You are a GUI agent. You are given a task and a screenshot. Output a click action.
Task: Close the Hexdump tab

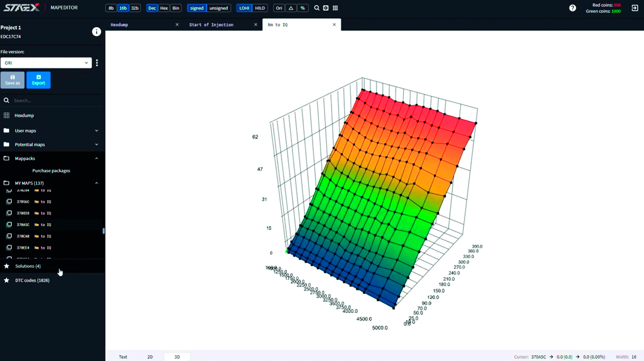177,25
